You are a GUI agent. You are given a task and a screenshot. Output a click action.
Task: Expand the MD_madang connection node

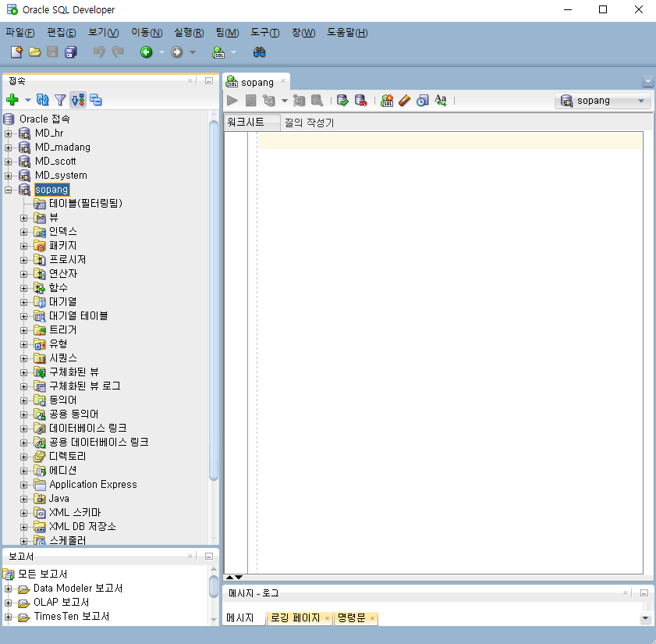(x=8, y=148)
